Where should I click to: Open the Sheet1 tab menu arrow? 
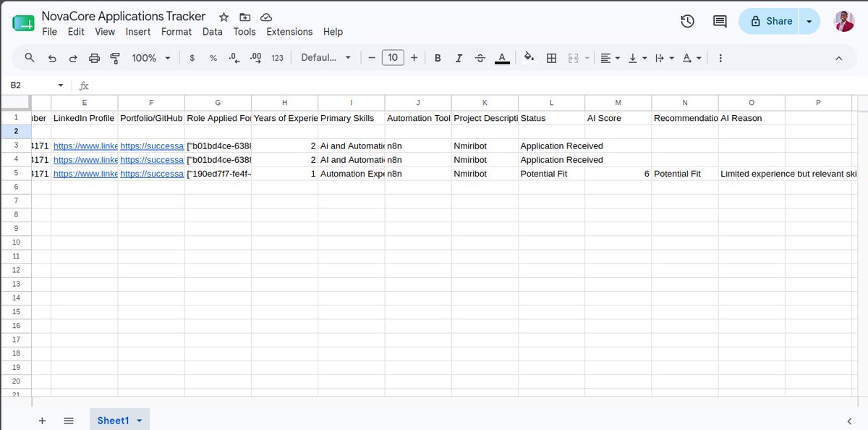[x=139, y=421]
